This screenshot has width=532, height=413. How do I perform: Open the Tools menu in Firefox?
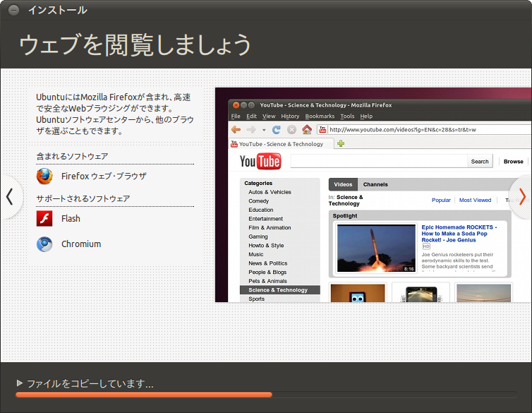click(347, 116)
